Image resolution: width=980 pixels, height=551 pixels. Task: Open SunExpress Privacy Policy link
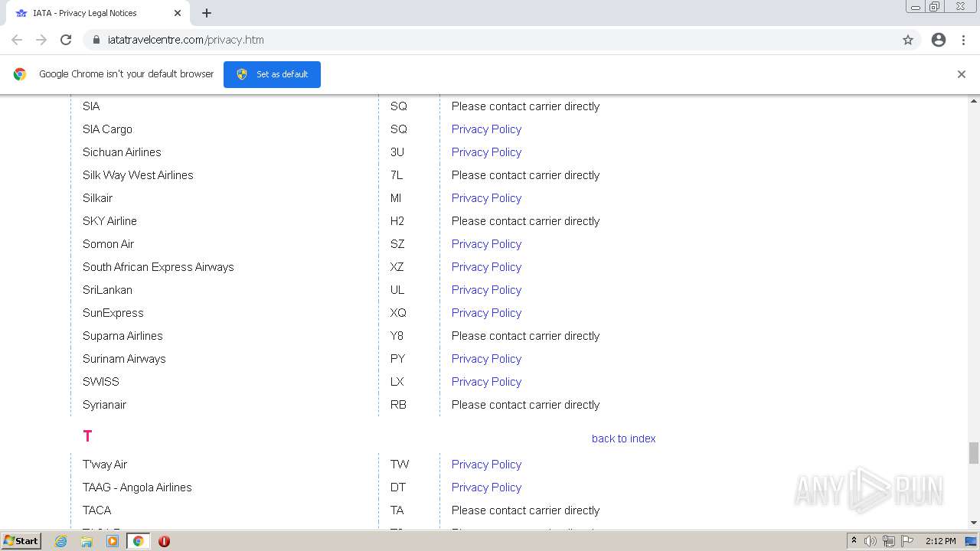[x=486, y=313]
